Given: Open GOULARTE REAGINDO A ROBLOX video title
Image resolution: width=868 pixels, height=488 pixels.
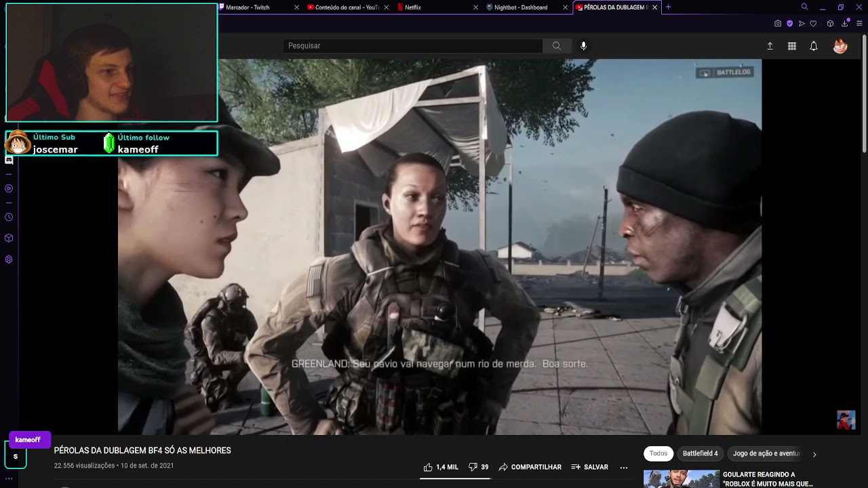Looking at the screenshot, I should point(768,479).
